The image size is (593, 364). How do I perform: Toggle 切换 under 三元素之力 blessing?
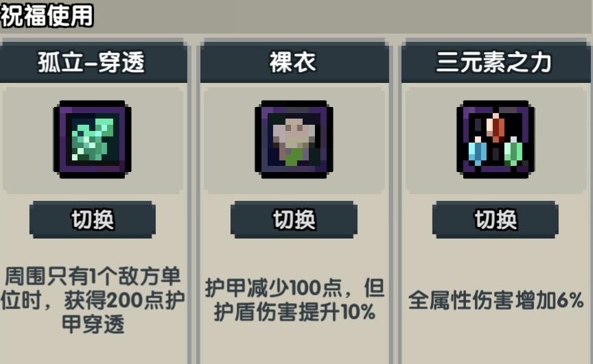[x=496, y=220]
